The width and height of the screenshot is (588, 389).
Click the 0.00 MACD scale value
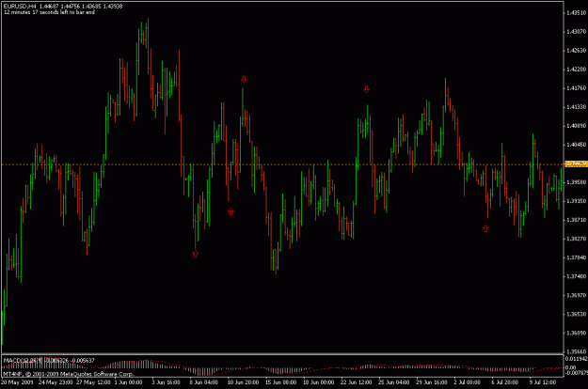point(571,367)
